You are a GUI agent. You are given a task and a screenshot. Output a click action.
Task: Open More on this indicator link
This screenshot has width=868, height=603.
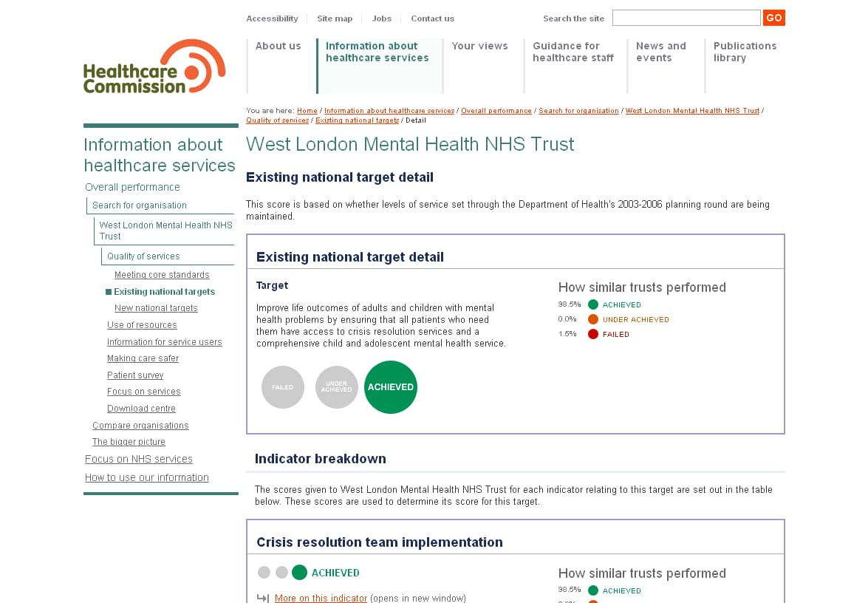[x=321, y=598]
